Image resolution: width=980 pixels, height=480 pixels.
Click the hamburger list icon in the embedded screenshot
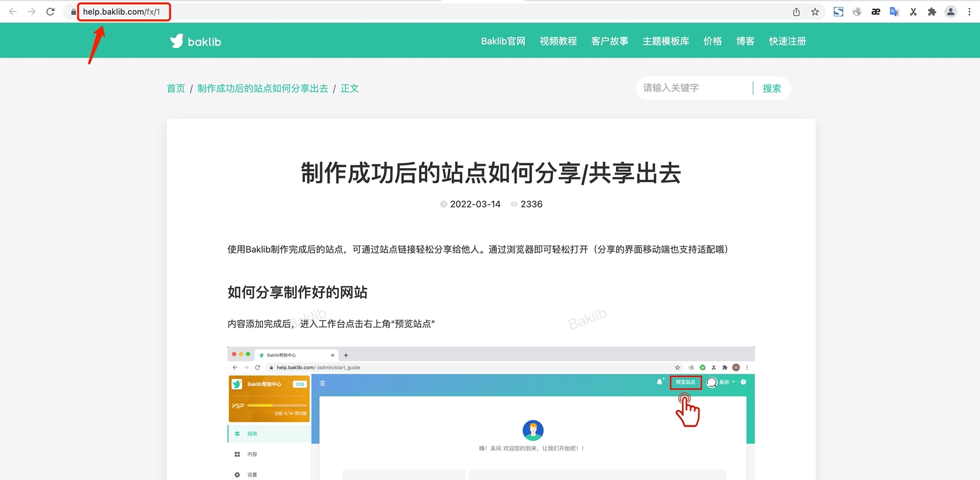point(322,383)
